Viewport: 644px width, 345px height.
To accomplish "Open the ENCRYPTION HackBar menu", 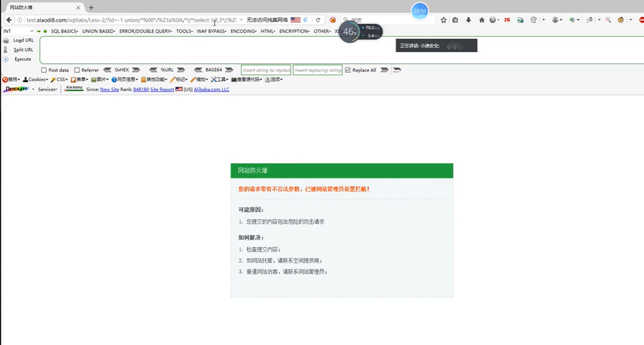I will (x=295, y=31).
